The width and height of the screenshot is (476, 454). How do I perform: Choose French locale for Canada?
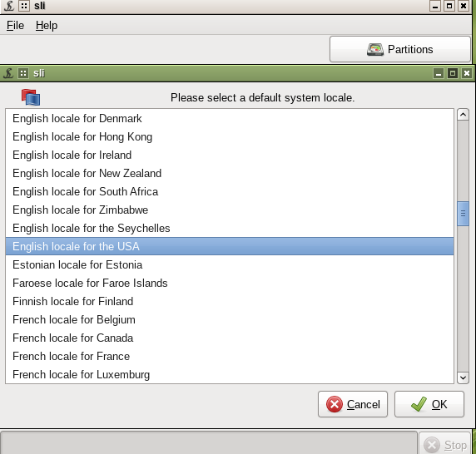(230, 338)
